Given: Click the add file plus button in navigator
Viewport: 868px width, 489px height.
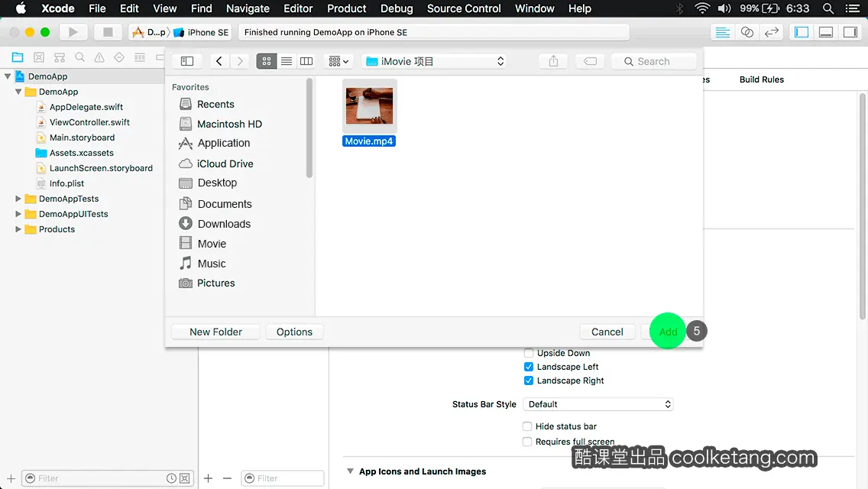Looking at the screenshot, I should [x=11, y=478].
